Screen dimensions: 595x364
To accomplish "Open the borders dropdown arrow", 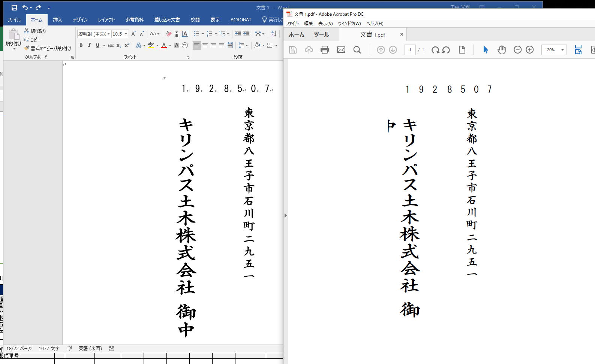I will pyautogui.click(x=276, y=45).
